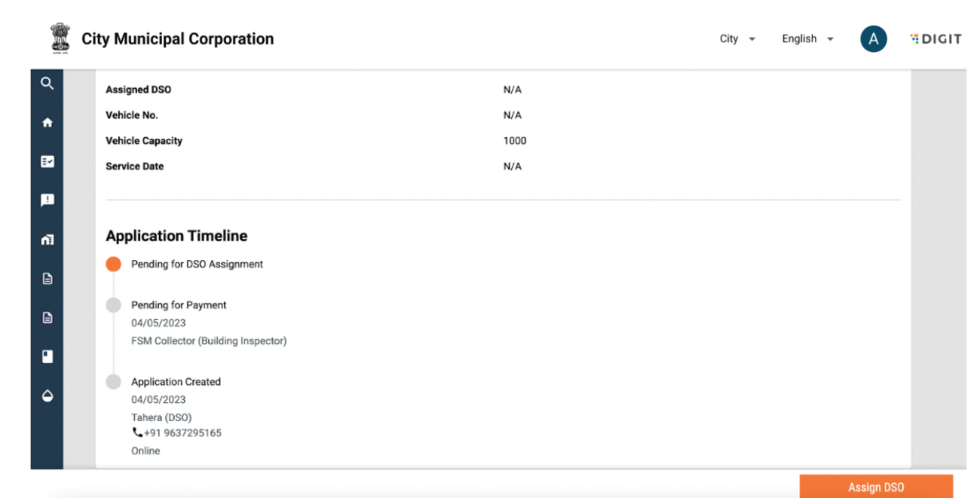This screenshot has width=980, height=498.
Task: Click the Vehicle Capacity value 1000
Action: pyautogui.click(x=515, y=141)
